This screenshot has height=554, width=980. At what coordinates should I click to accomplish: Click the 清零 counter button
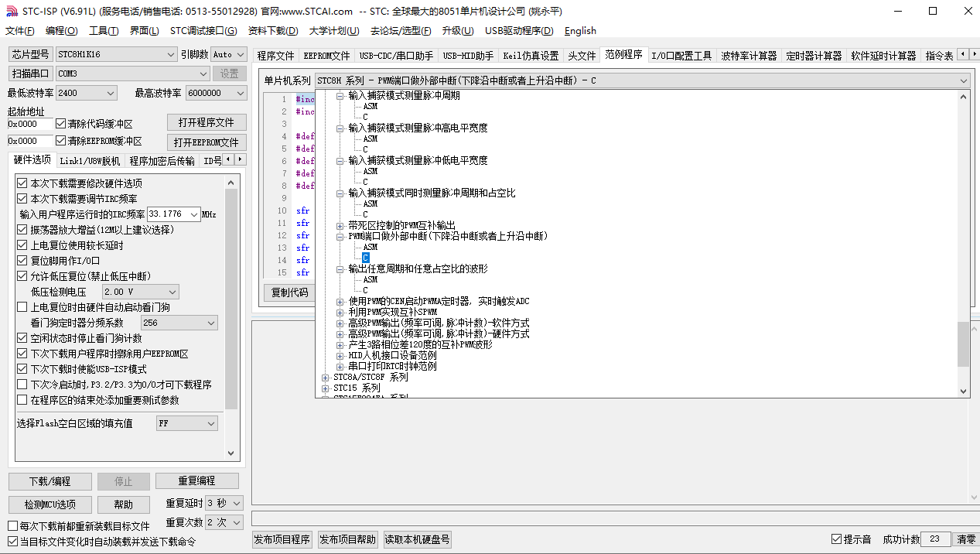(x=967, y=539)
